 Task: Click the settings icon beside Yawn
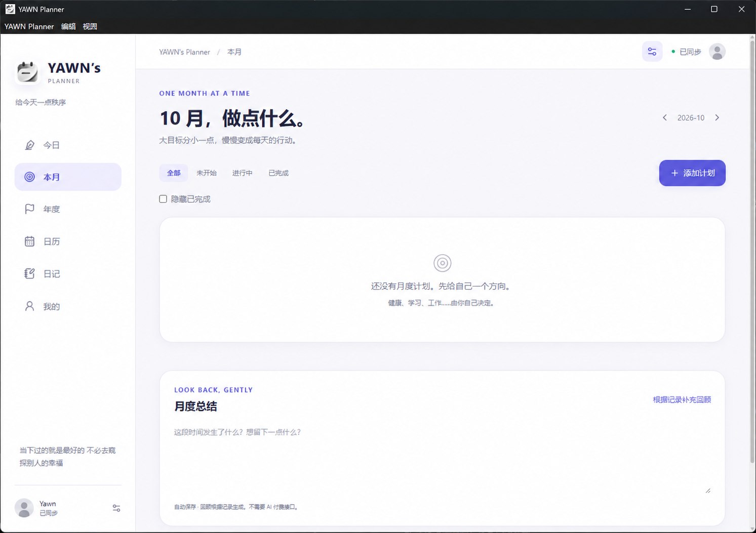pyautogui.click(x=116, y=508)
